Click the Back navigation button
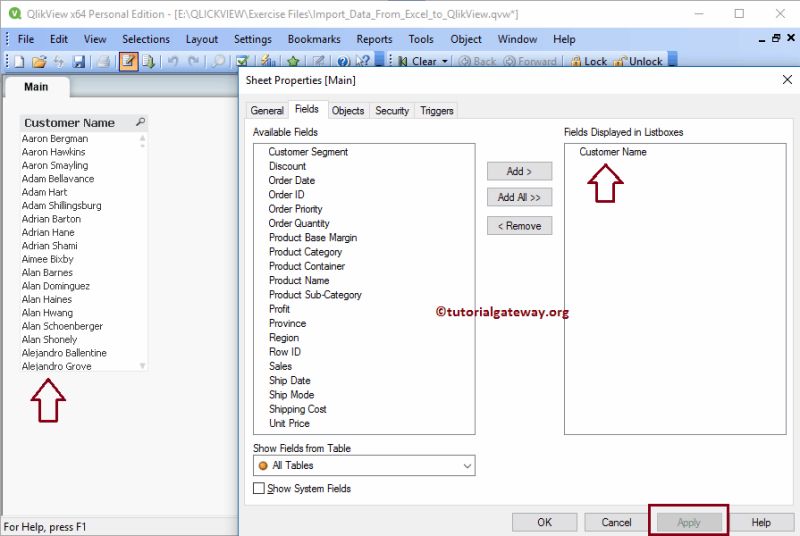Screen dimensions: 800x536 click(x=477, y=62)
